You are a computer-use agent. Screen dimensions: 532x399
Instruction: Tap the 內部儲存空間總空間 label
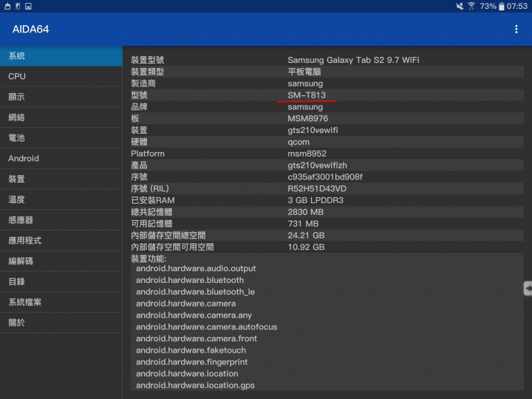168,235
